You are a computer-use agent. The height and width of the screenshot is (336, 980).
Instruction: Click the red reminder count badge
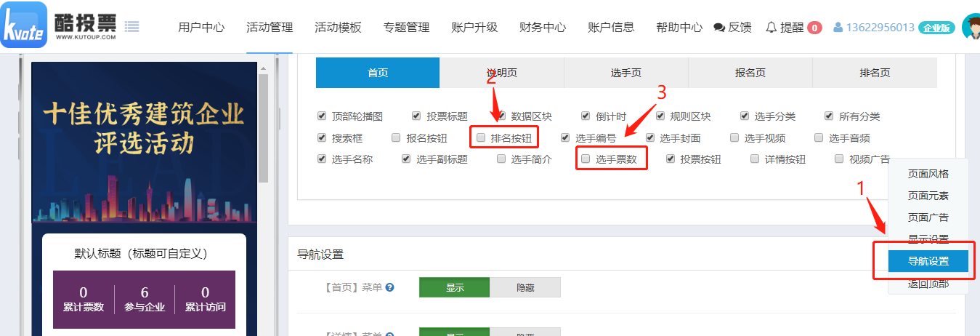[x=814, y=28]
